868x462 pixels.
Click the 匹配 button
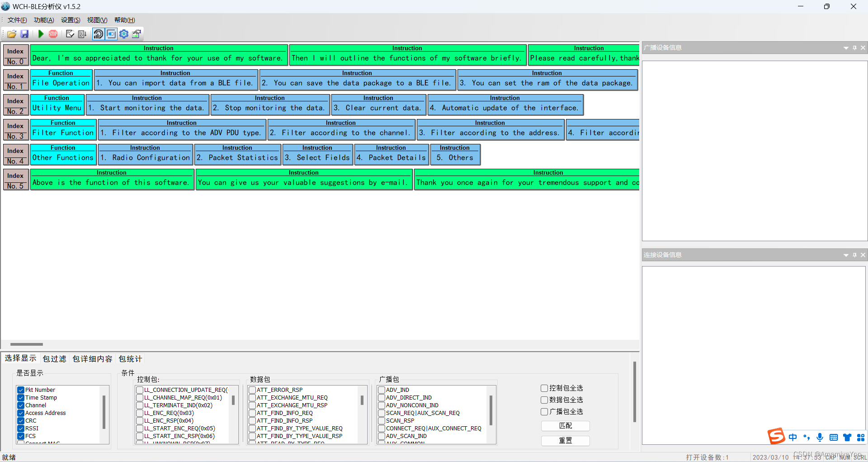point(565,426)
